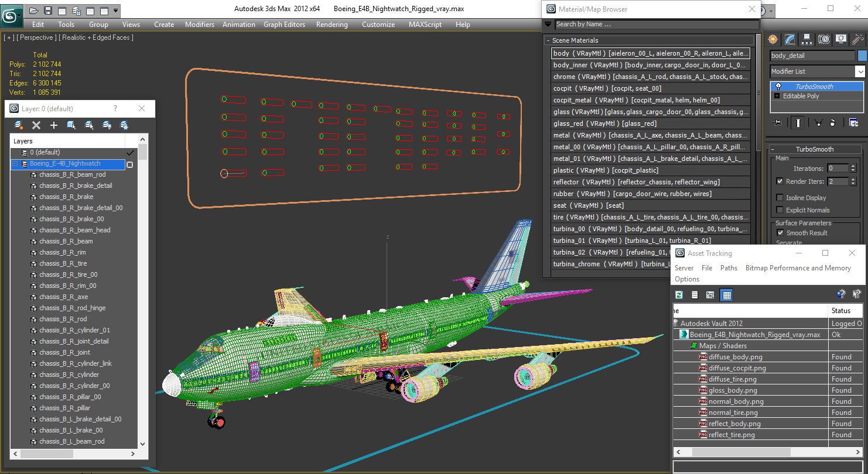868x474 pixels.
Task: Select the body VRayMtl material
Action: [650, 53]
